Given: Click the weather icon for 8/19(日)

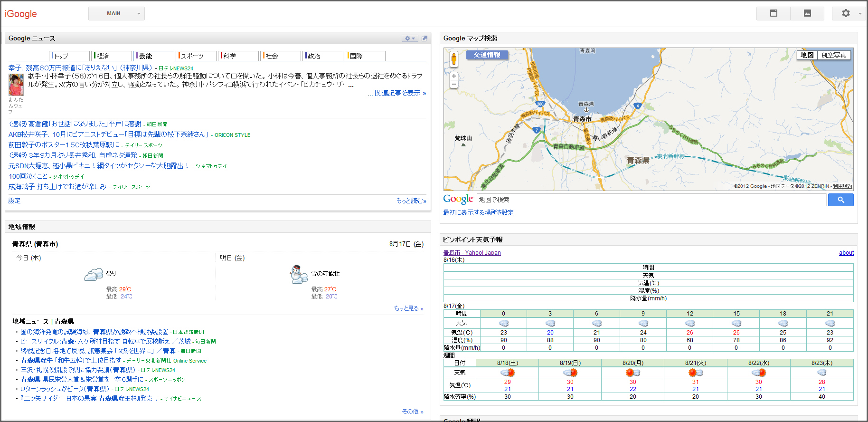Looking at the screenshot, I should (570, 373).
